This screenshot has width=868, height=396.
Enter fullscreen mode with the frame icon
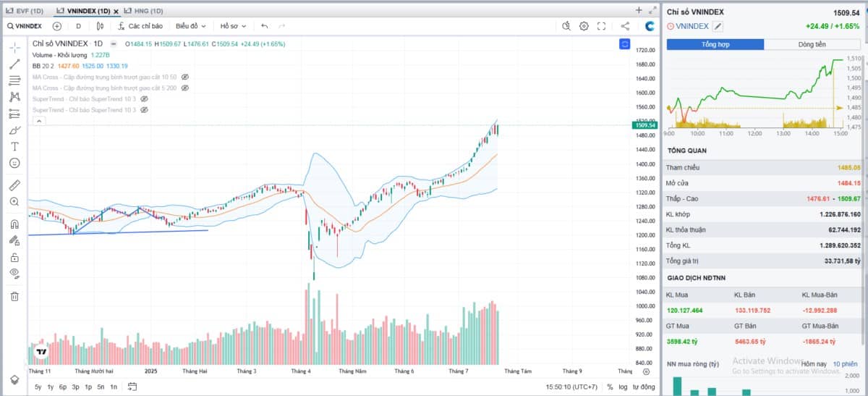(601, 26)
